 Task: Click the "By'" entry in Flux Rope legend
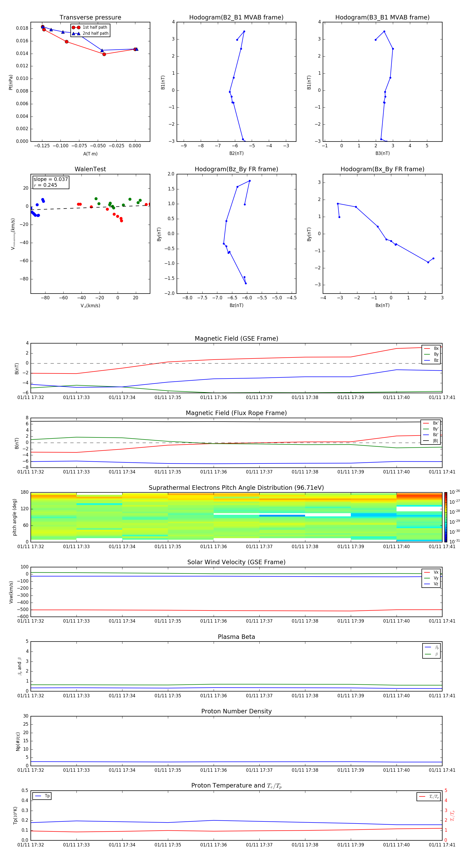pyautogui.click(x=431, y=429)
